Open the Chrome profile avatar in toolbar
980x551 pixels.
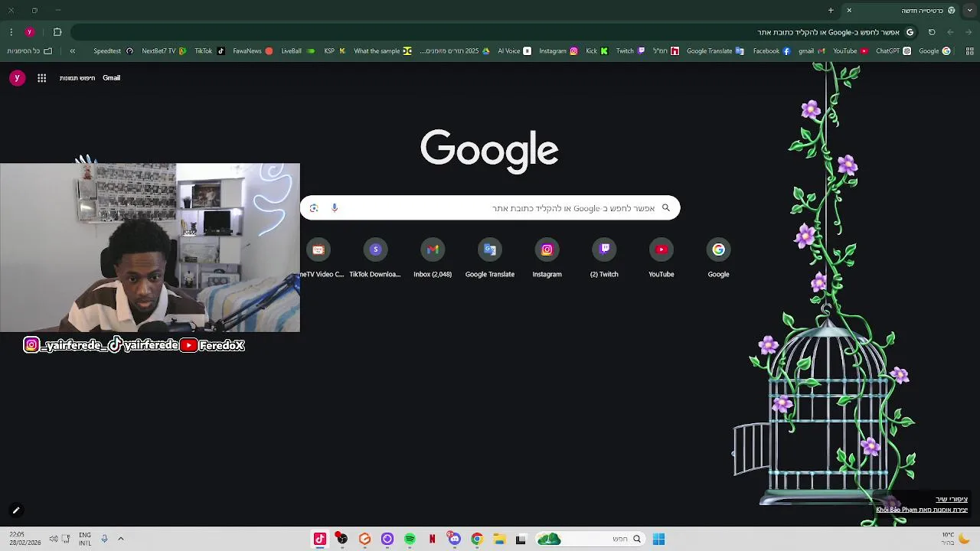[30, 32]
